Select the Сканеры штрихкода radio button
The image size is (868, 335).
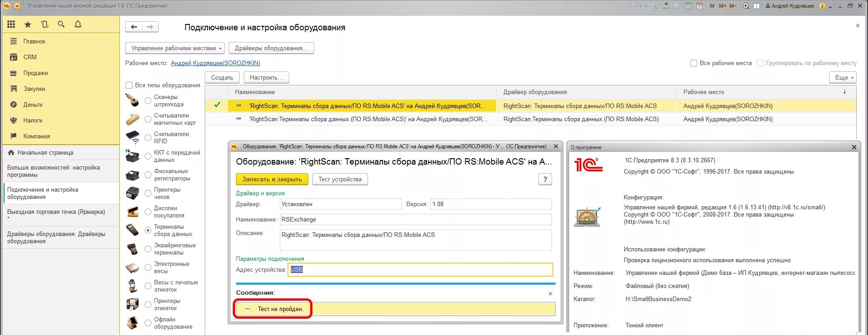point(148,101)
